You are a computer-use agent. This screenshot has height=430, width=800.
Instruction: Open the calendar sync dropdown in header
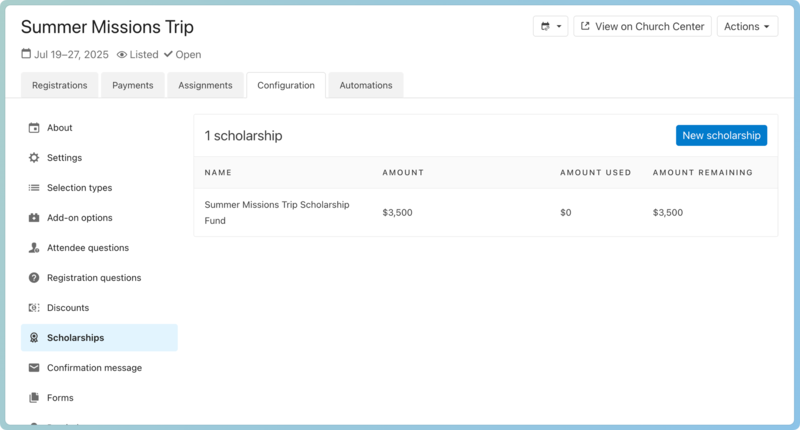pos(551,26)
